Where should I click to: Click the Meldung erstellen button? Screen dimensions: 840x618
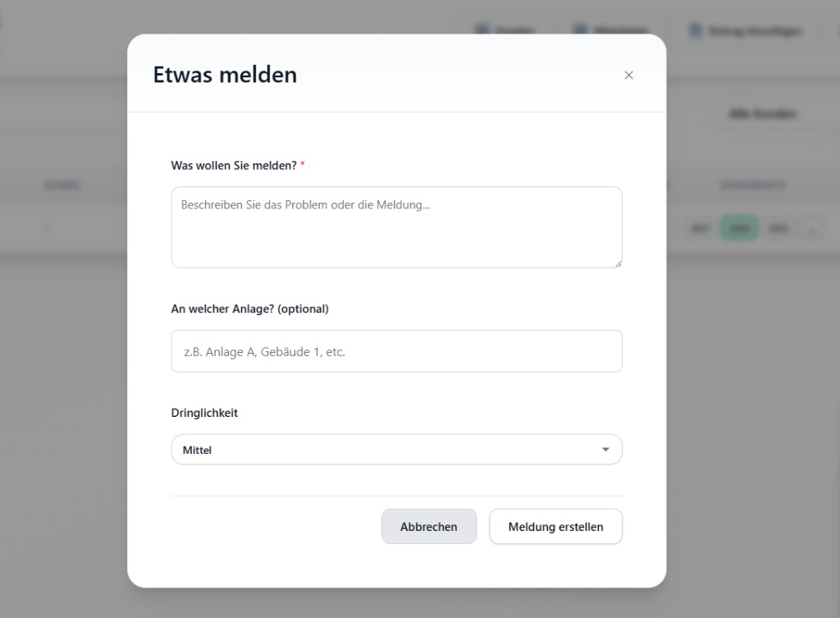coord(555,526)
